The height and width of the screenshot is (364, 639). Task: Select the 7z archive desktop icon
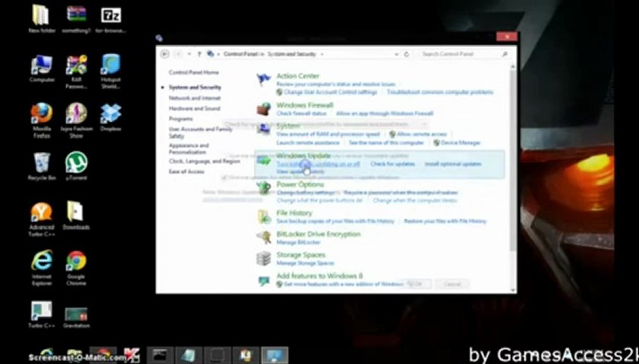(x=111, y=19)
